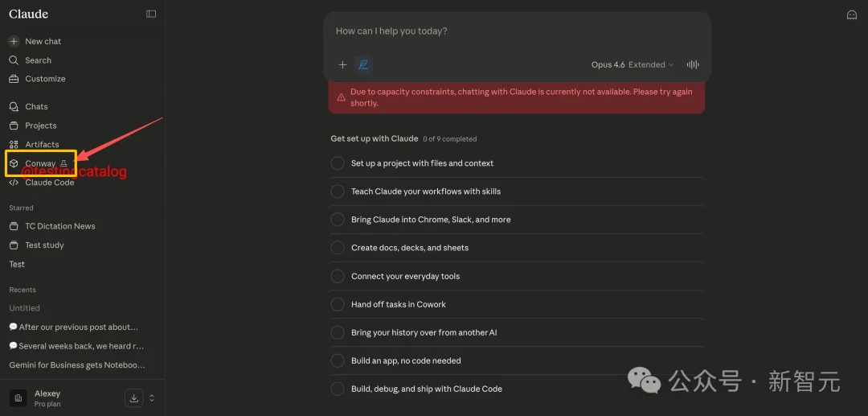Open Customize in the sidebar
The image size is (868, 416).
point(45,79)
